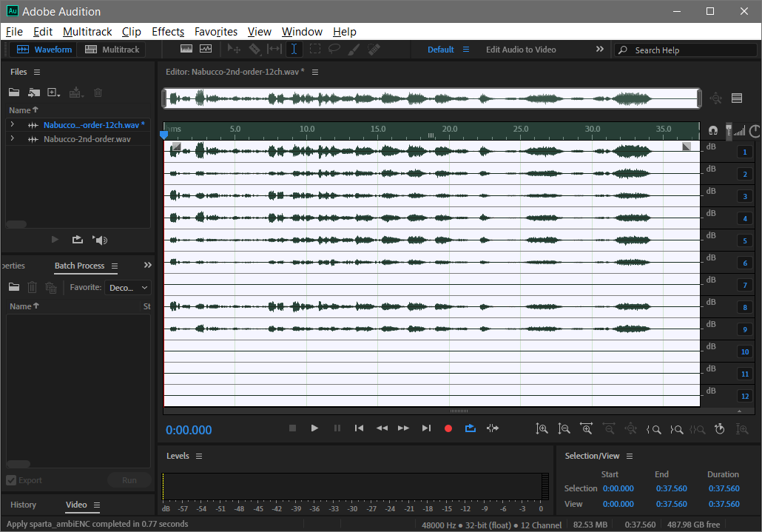Image resolution: width=762 pixels, height=532 pixels.
Task: Click the zoom navigator icon beside overview waveform
Action: (x=716, y=98)
